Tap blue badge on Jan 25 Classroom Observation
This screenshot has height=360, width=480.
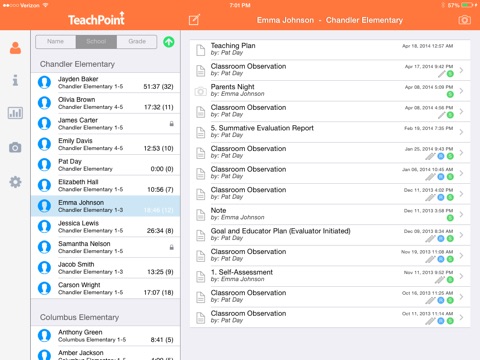(441, 156)
